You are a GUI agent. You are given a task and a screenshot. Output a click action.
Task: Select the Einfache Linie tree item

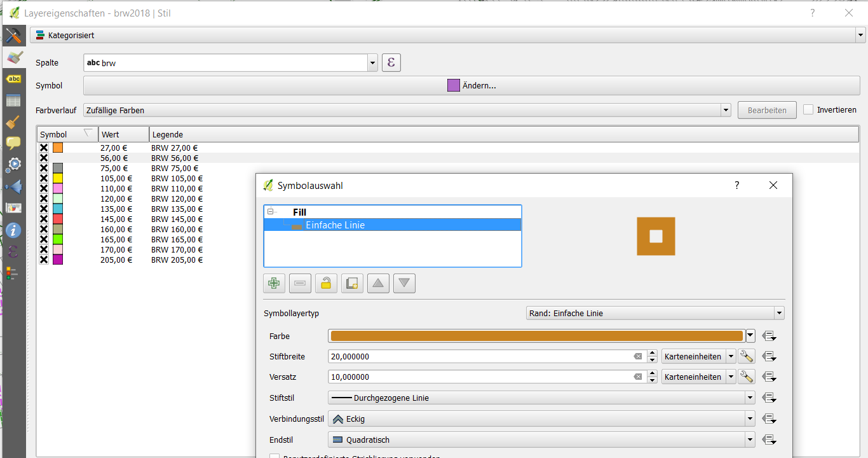click(335, 225)
